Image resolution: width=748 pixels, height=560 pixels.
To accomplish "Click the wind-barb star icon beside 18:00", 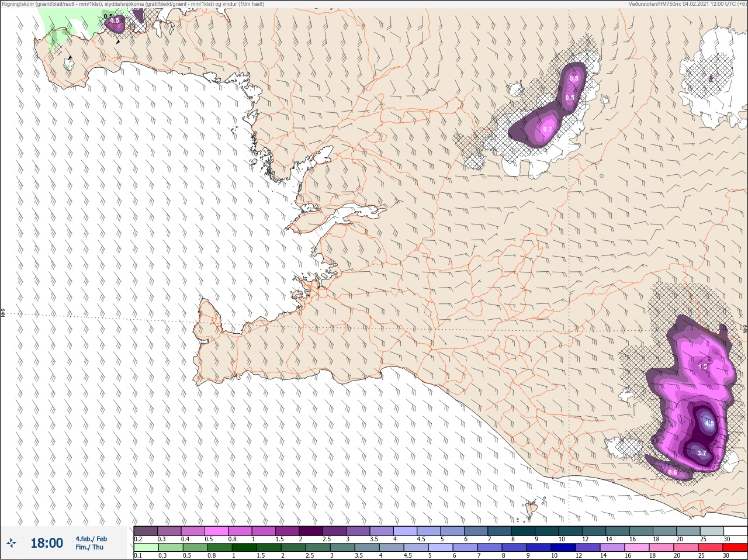I will coord(12,543).
